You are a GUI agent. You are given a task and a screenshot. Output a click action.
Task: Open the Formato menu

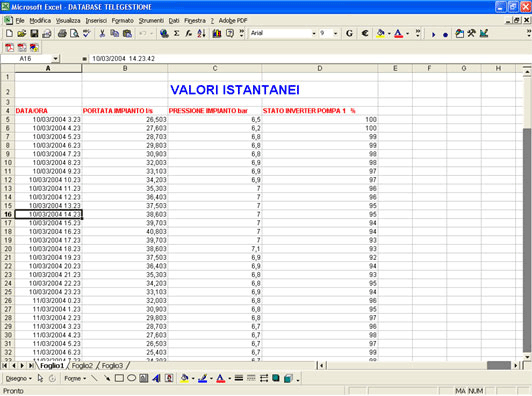tap(122, 21)
